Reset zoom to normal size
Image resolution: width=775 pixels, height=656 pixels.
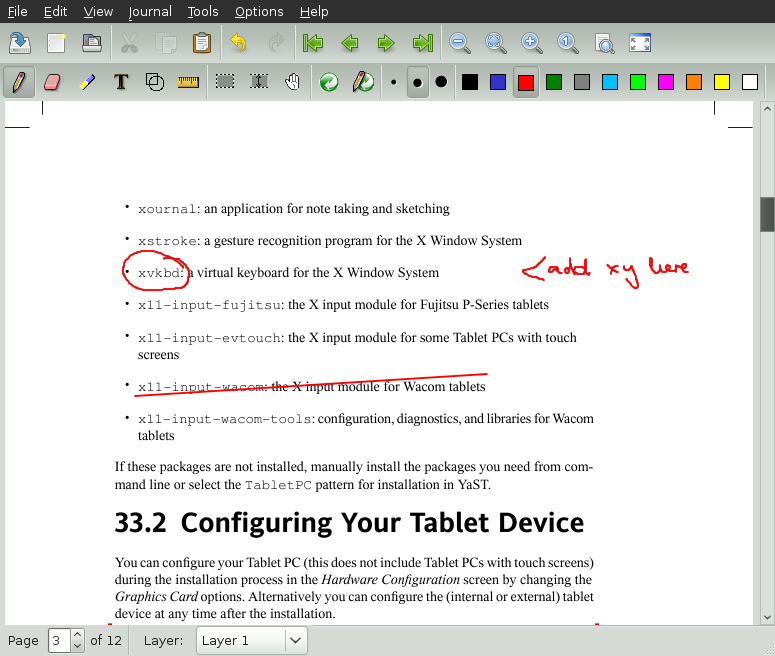pos(568,43)
